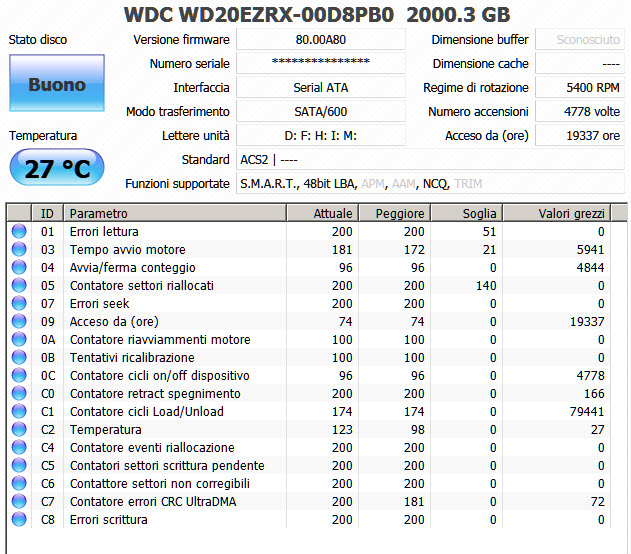Select ID cell C8
This screenshot has width=631, height=554.
(47, 520)
